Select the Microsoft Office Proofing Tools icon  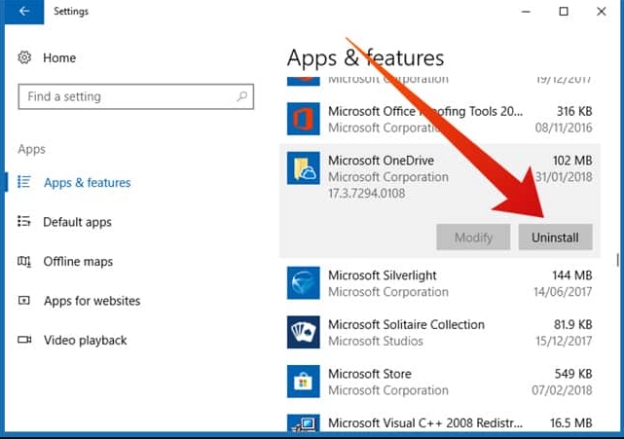point(303,119)
